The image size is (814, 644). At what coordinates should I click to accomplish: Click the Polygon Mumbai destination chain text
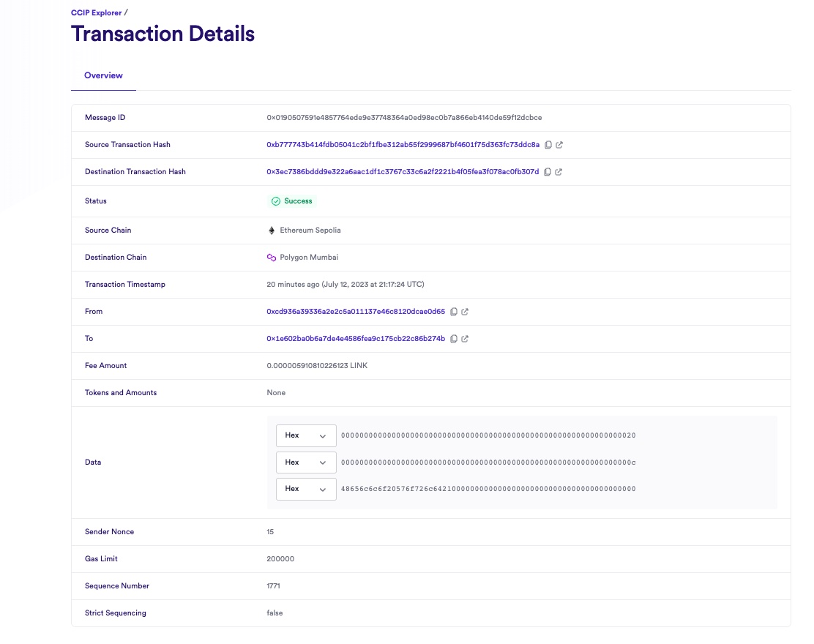click(309, 258)
